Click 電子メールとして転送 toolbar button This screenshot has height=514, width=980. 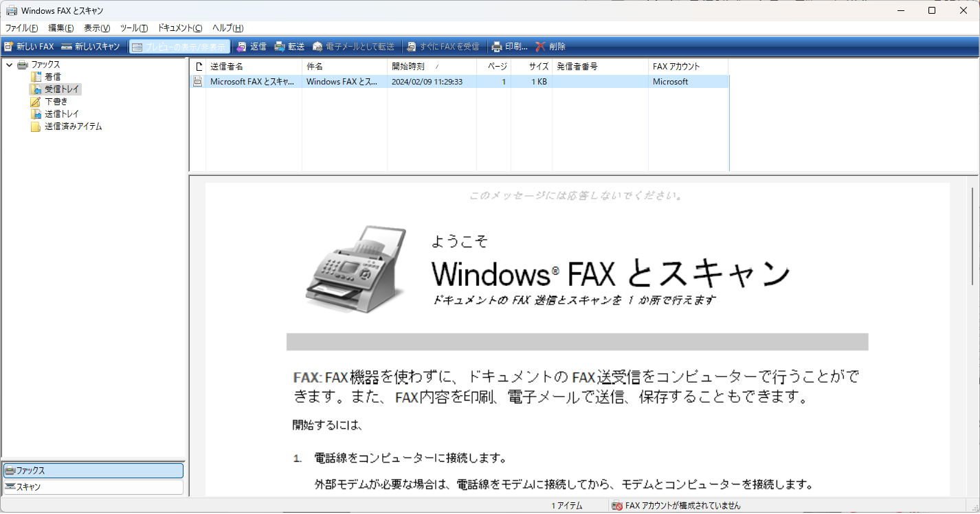(353, 47)
